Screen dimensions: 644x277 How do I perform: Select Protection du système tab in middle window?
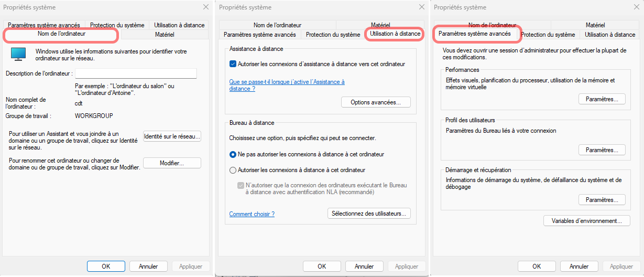click(x=333, y=35)
